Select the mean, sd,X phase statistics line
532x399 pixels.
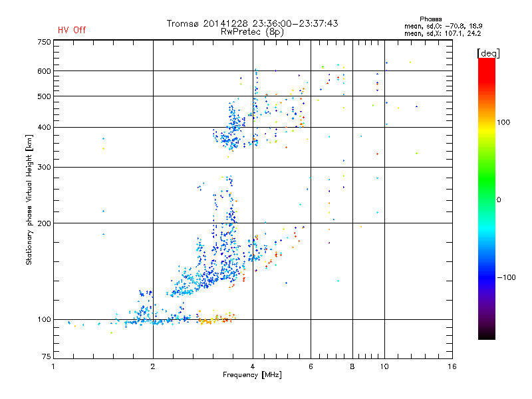tap(442, 33)
